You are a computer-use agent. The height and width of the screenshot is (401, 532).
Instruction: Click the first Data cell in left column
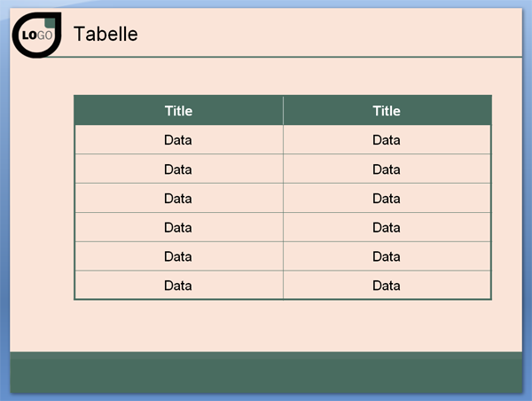pyautogui.click(x=179, y=139)
